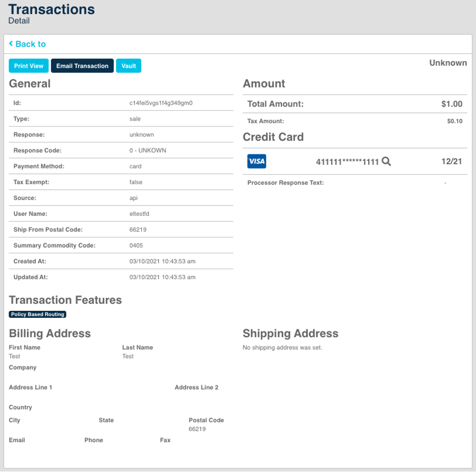Click the card expiry date 12/21
This screenshot has height=472, width=476.
[x=452, y=161]
